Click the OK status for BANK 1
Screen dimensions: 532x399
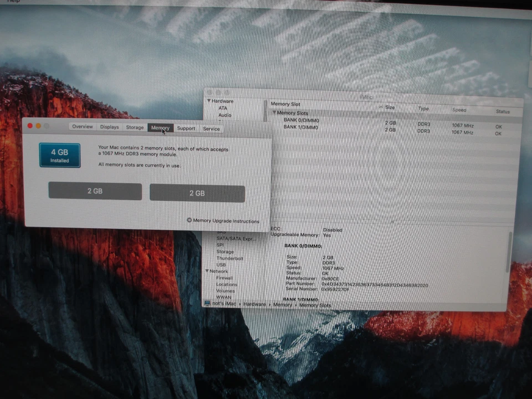point(498,134)
